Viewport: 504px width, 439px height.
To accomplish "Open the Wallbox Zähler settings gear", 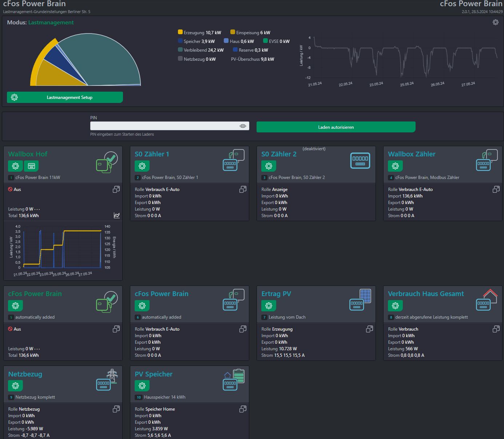I will 395,166.
